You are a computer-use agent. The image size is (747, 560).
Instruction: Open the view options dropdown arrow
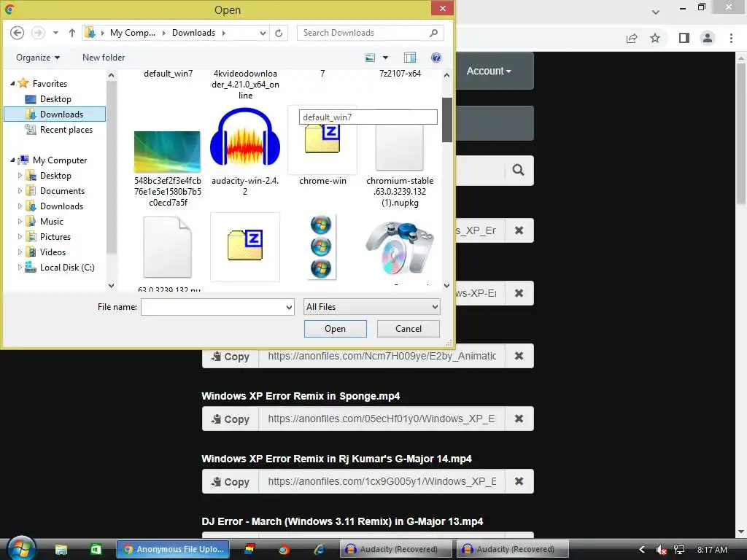[385, 58]
